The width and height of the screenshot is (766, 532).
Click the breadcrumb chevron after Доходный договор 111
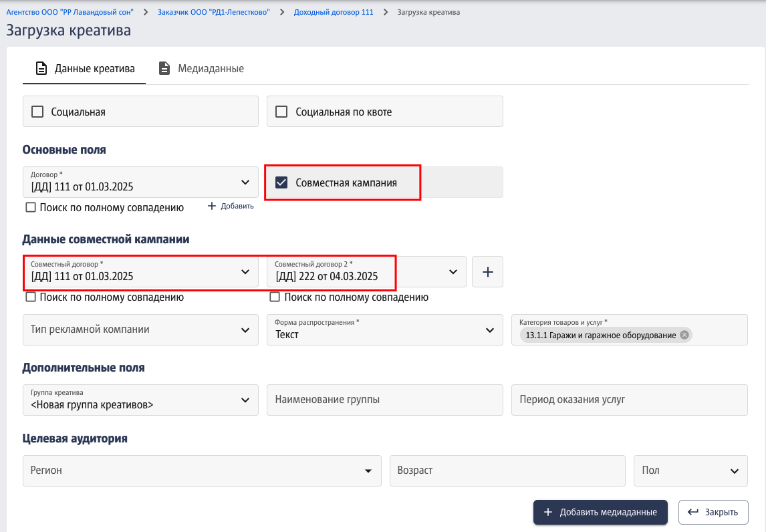tap(386, 12)
